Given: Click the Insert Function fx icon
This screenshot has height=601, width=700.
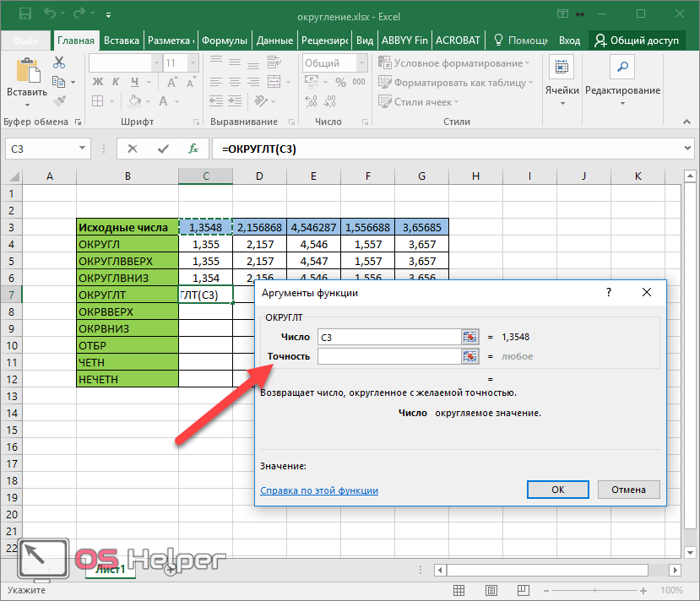Looking at the screenshot, I should [193, 149].
